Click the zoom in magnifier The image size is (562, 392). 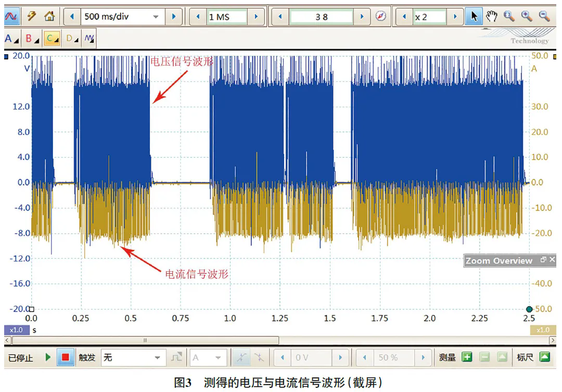tap(527, 16)
